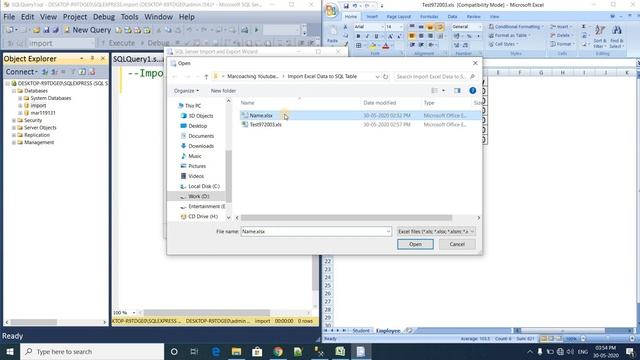640x360 pixels.
Task: Switch to the Formulas tab in Excel
Action: tap(429, 17)
